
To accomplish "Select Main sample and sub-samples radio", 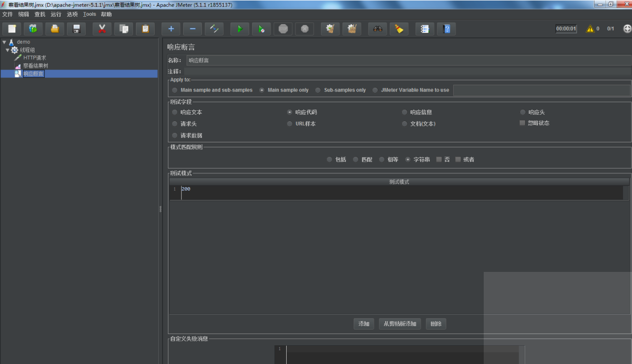I will pyautogui.click(x=175, y=90).
